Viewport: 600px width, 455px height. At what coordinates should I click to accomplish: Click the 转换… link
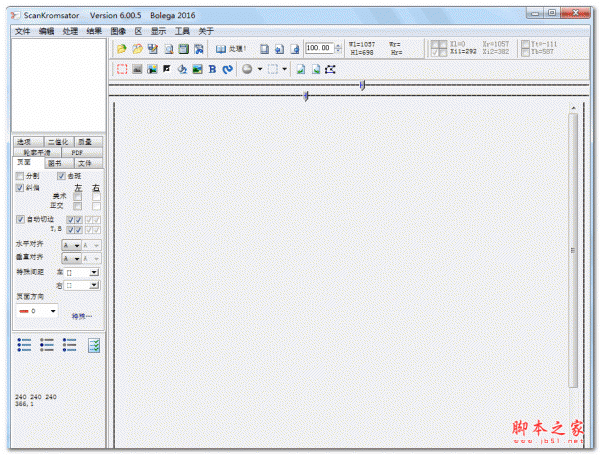tap(82, 316)
